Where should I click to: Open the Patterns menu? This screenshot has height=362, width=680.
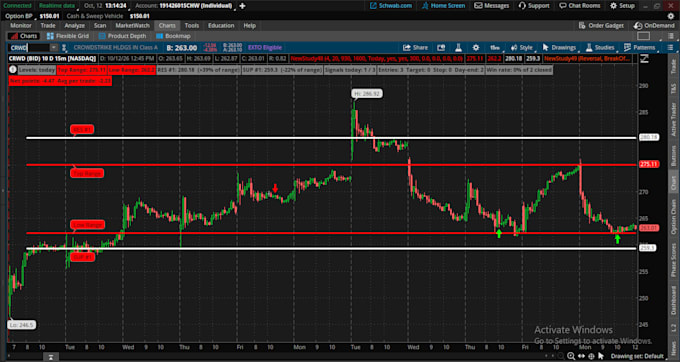pos(640,48)
